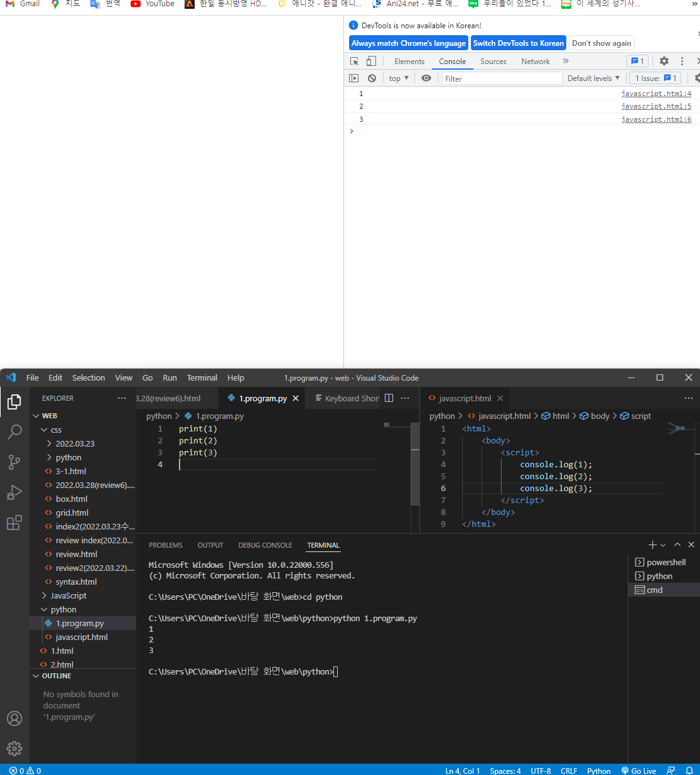Screen dimensions: 700x775
Task: Split the left editor group
Action: pos(389,398)
